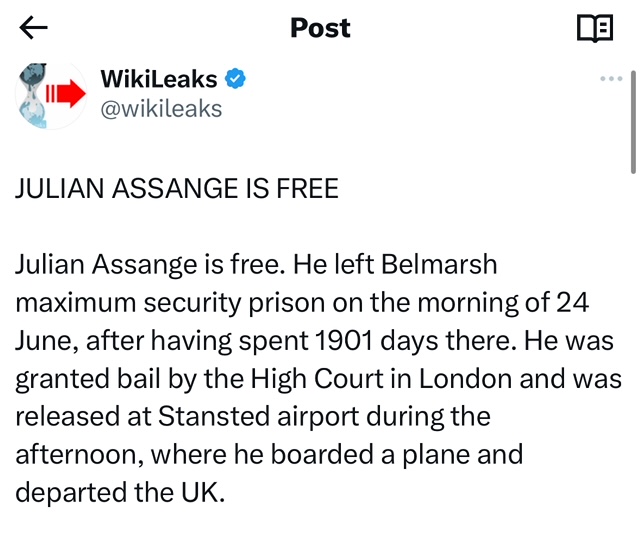Click the JULIAN ASSANGE IS FREE headline
640x550 pixels.
pos(177,188)
